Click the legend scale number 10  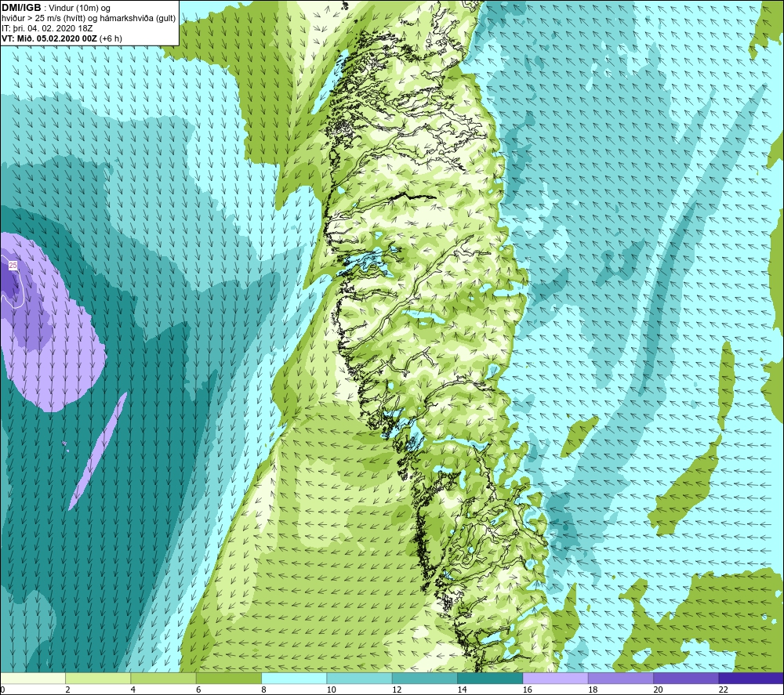click(x=331, y=690)
